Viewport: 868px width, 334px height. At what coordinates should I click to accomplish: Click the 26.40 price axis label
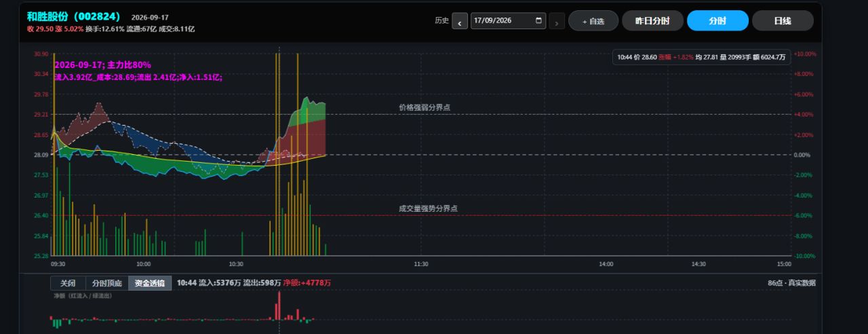41,215
